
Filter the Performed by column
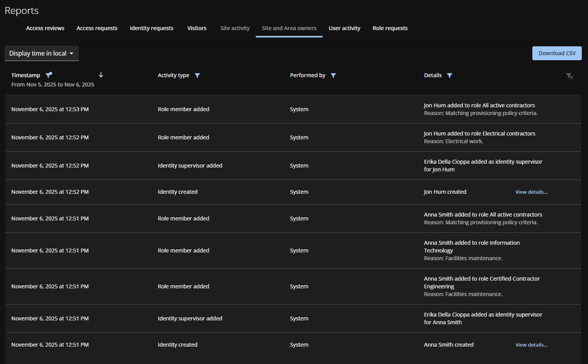point(333,75)
